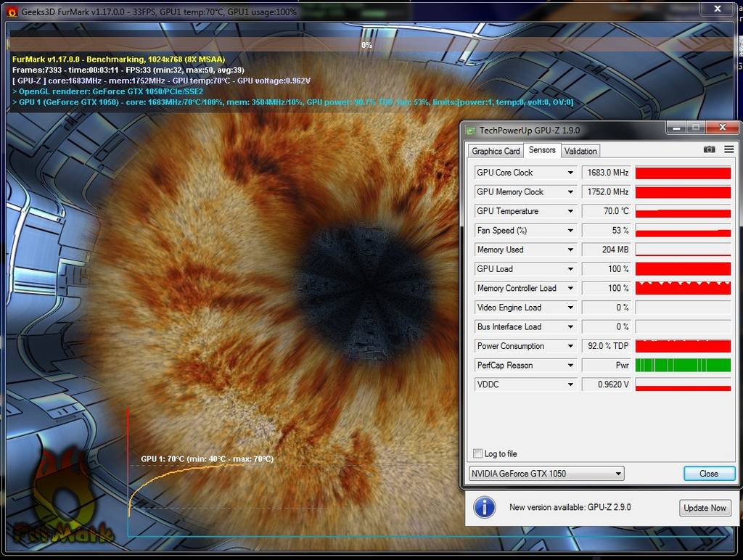The image size is (743, 560).
Task: Click the GPU Core Clock red graph
Action: pyautogui.click(x=683, y=173)
